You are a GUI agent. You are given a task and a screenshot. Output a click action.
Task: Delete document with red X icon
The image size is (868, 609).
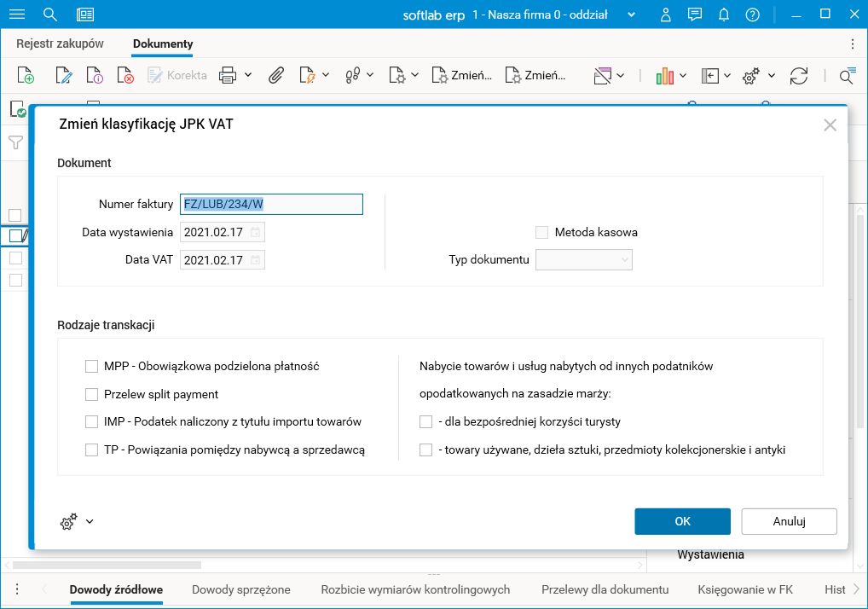[125, 75]
